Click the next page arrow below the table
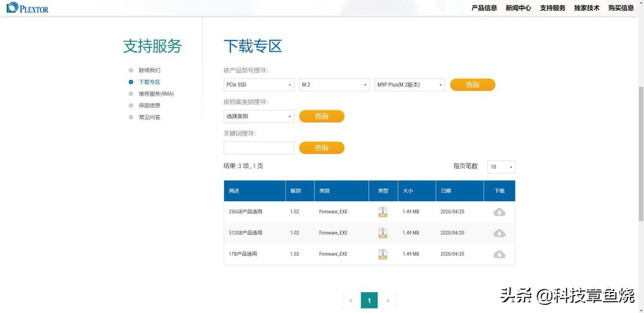This screenshot has width=644, height=313. [x=387, y=300]
